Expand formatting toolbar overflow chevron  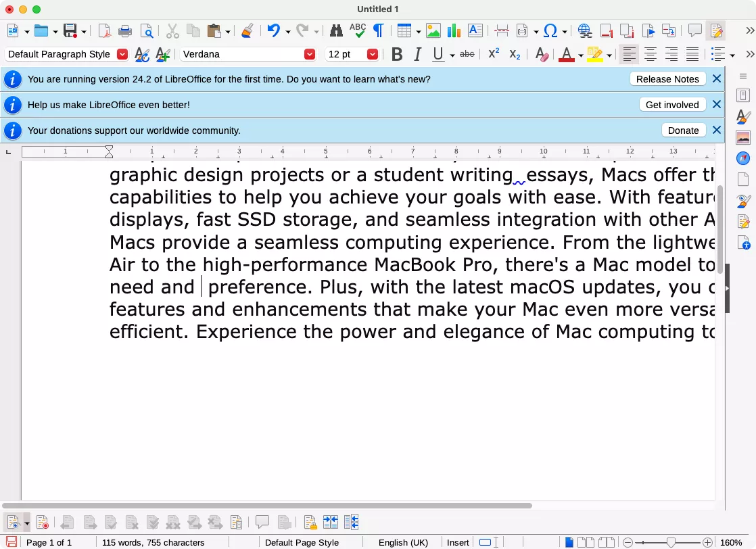(x=750, y=55)
